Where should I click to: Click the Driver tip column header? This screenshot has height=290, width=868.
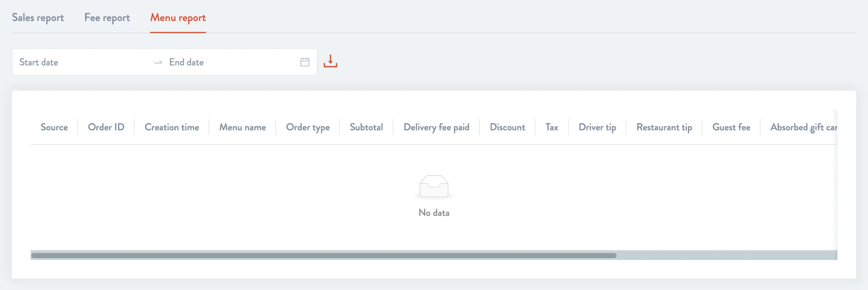coord(598,127)
